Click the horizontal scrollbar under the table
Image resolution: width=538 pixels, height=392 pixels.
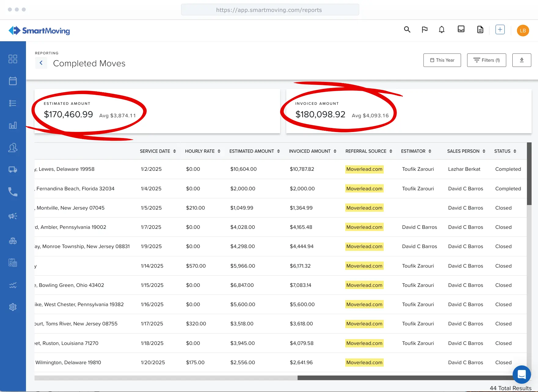[x=280, y=378]
